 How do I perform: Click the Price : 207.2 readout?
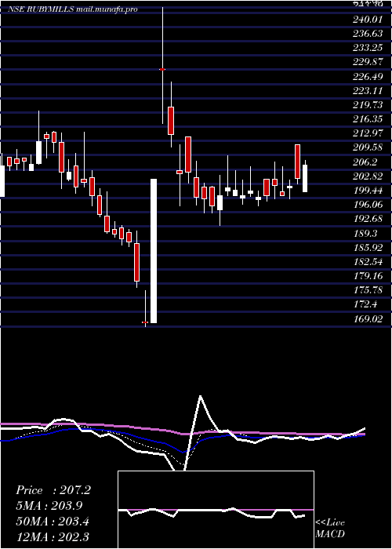53,490
